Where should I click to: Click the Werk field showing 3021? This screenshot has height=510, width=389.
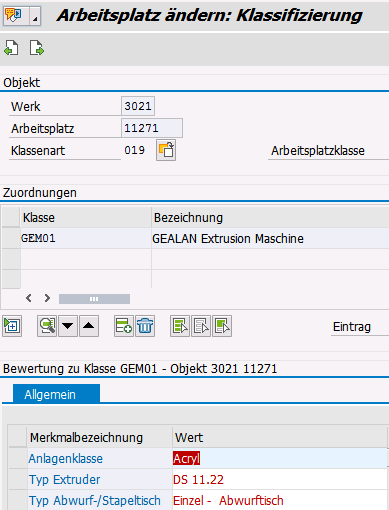[138, 106]
